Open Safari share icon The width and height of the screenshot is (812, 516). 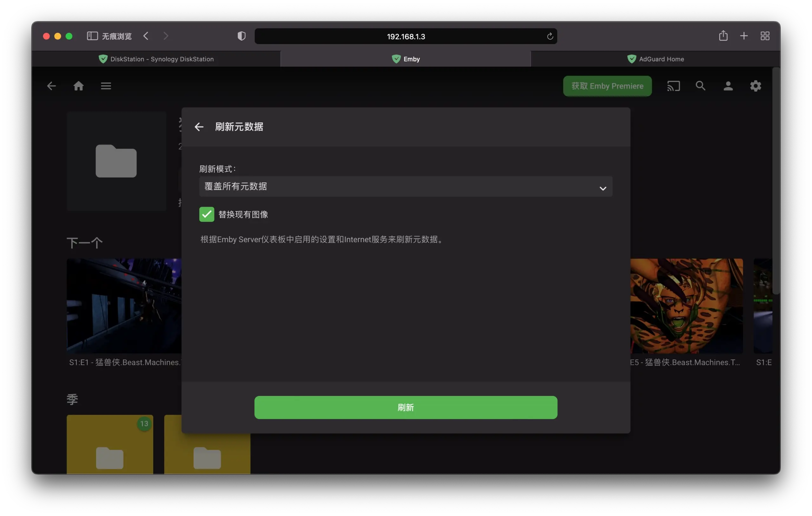coord(723,36)
